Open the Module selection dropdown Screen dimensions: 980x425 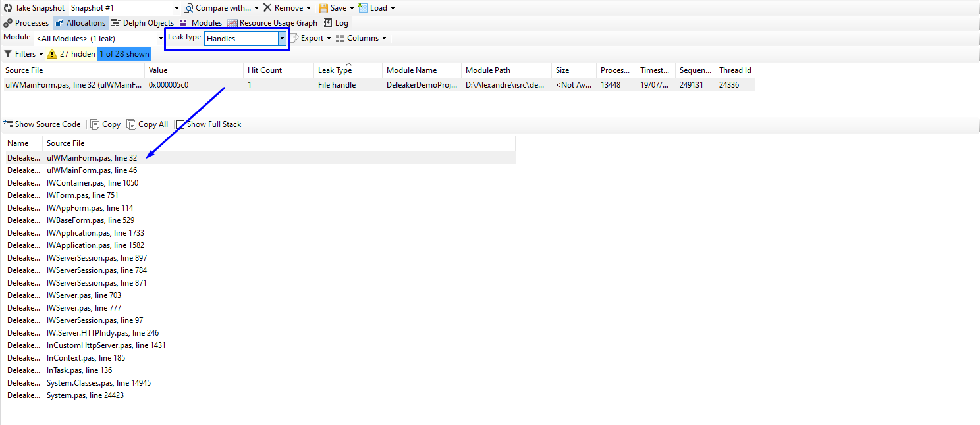tap(161, 39)
